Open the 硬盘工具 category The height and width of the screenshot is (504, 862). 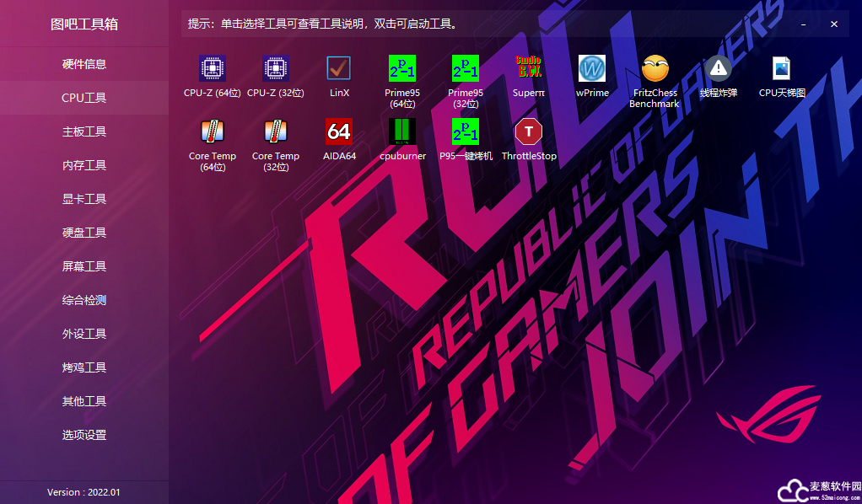[84, 233]
